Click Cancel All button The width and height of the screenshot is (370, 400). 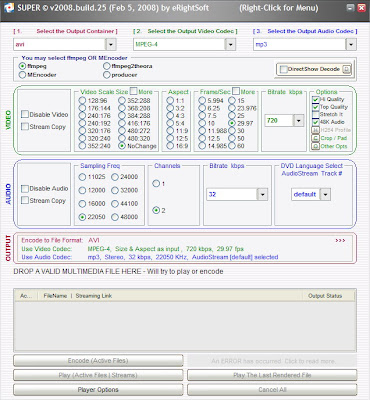tap(272, 390)
